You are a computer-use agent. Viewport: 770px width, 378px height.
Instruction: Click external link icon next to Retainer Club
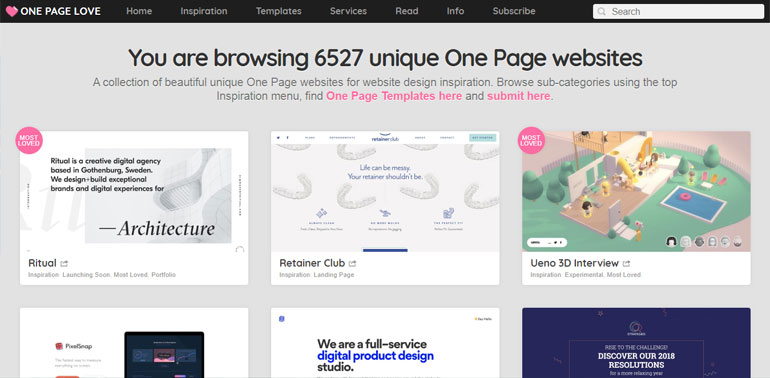[x=353, y=264]
